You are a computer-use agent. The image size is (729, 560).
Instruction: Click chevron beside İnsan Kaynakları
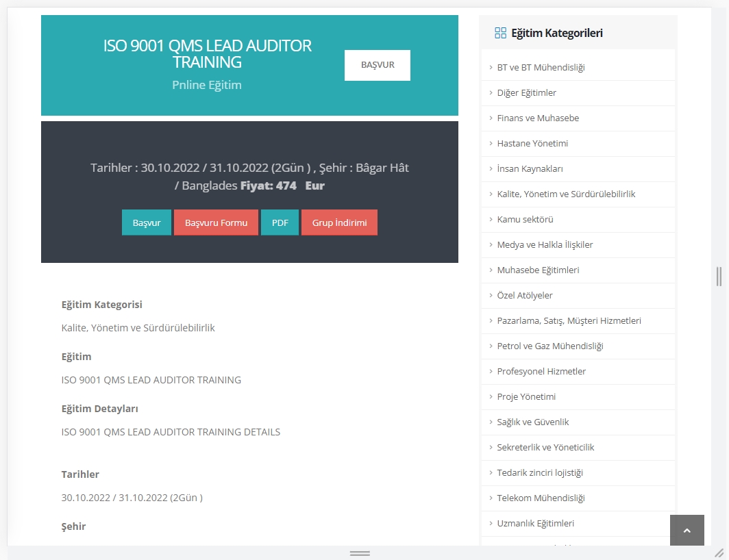pos(491,168)
